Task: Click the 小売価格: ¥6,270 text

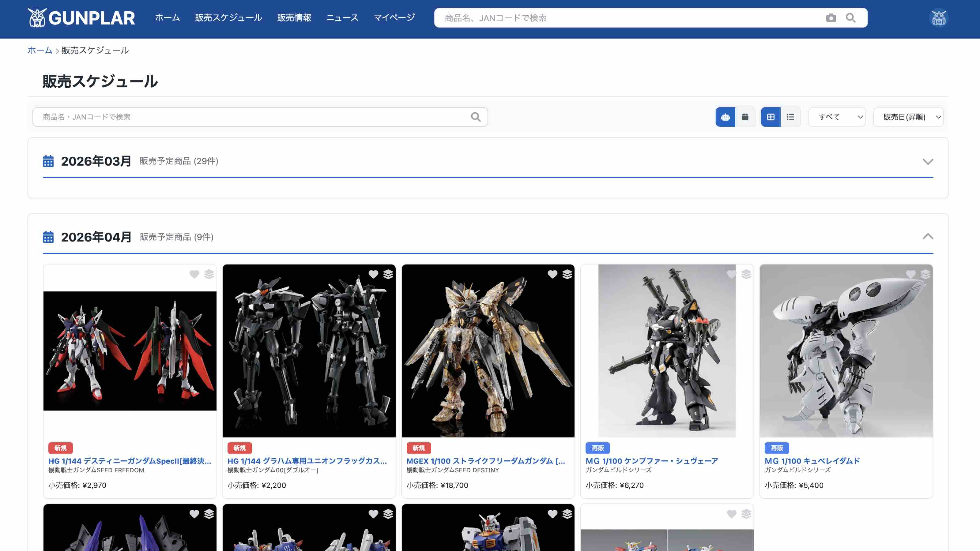Action: [615, 485]
